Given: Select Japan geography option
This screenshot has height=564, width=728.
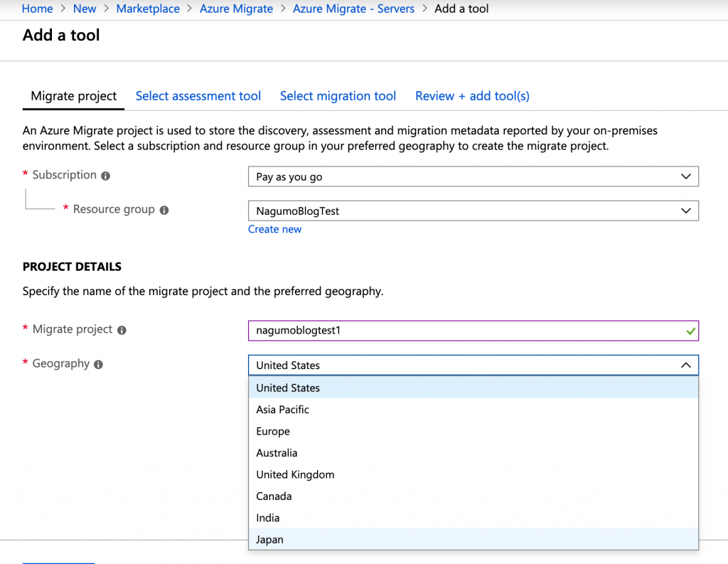Looking at the screenshot, I should point(473,539).
